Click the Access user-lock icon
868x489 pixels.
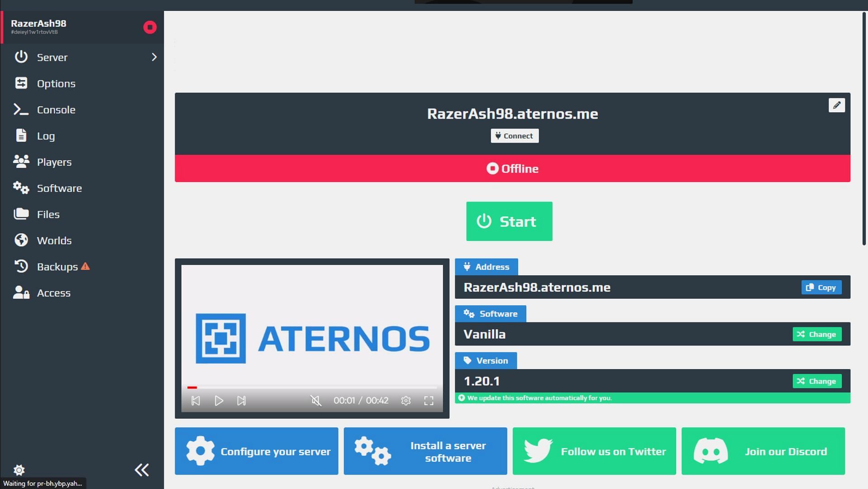click(x=21, y=292)
